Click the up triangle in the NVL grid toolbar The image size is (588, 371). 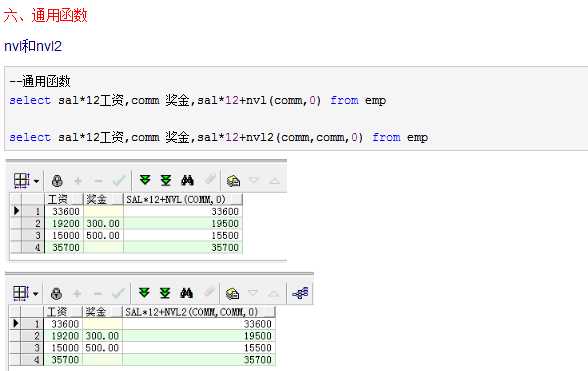(x=274, y=181)
